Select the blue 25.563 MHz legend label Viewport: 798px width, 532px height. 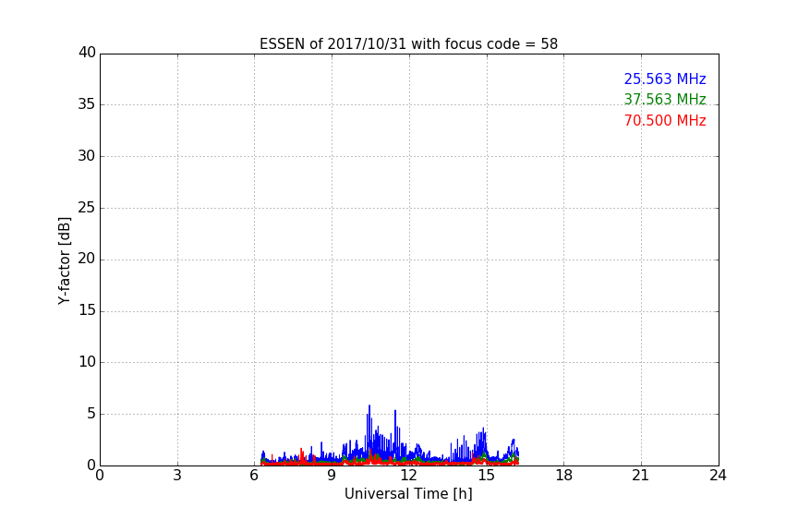[665, 79]
